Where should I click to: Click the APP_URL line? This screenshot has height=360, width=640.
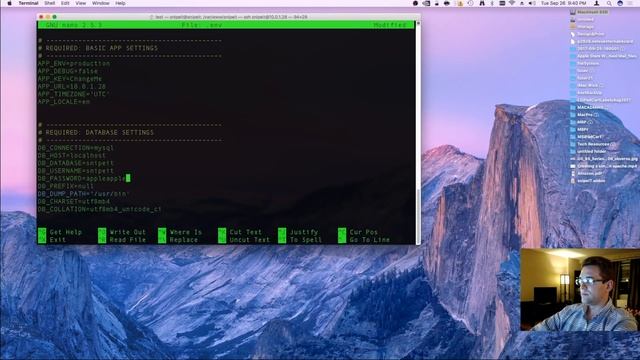72,87
